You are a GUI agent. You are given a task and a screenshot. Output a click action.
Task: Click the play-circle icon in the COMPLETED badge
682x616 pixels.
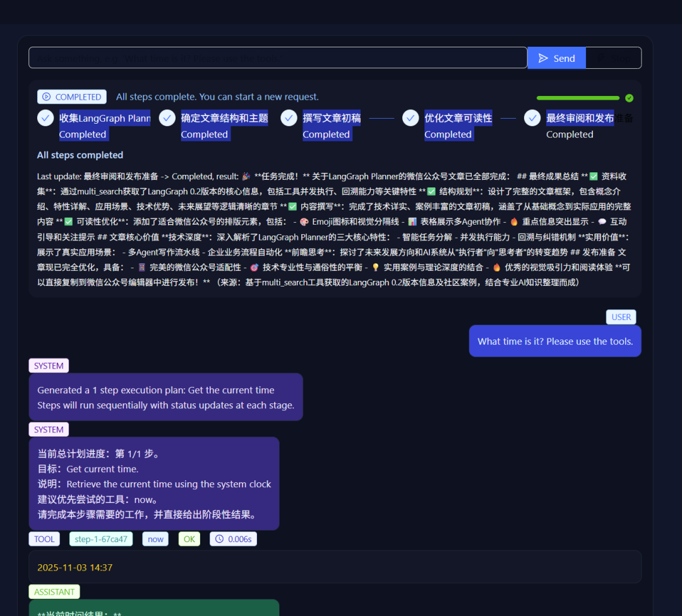[47, 97]
